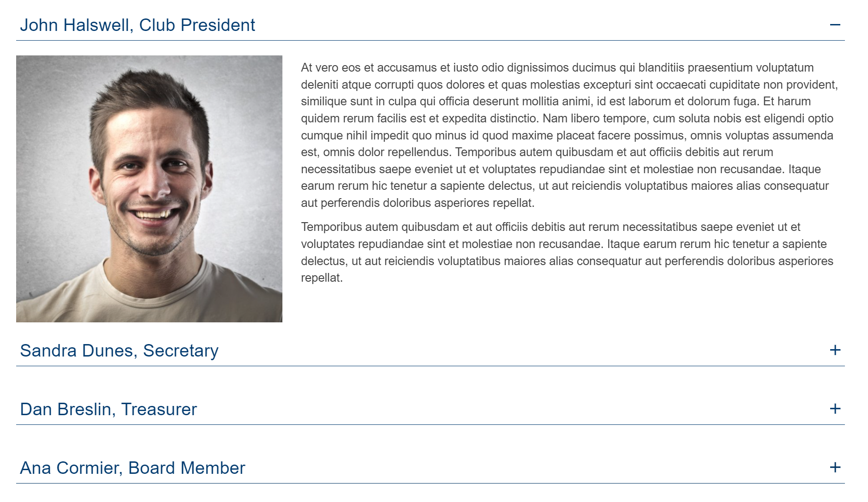Click the word "Secretary" in the second heading

pos(181,351)
